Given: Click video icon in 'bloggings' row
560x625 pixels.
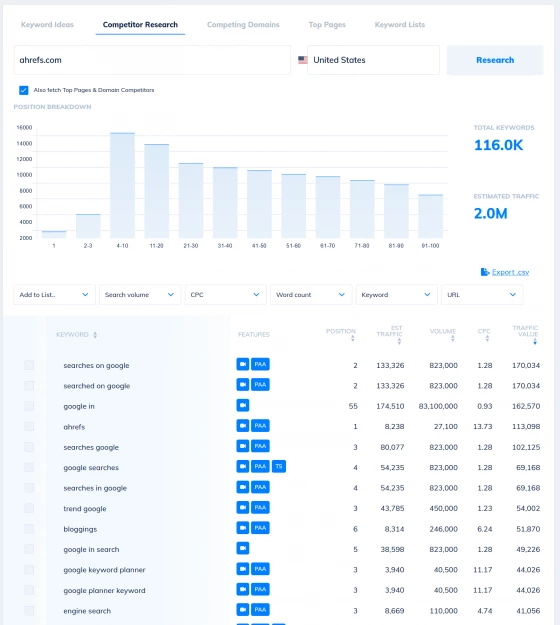Looking at the screenshot, I should 242,528.
